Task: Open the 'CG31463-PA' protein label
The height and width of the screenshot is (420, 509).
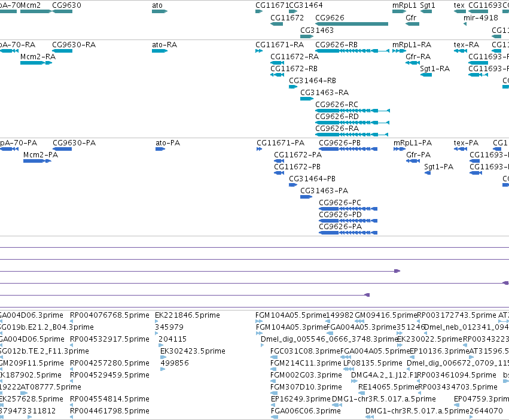Action: [324, 191]
